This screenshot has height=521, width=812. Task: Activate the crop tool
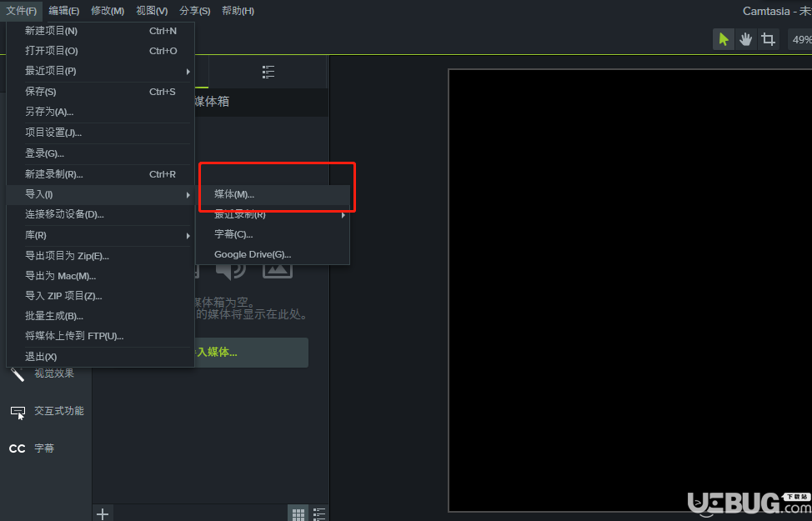[x=769, y=39]
